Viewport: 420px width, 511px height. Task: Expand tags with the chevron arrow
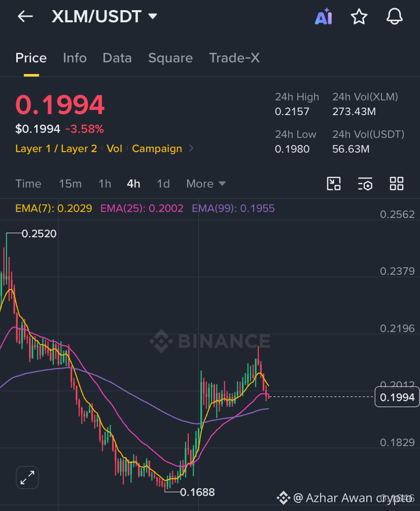click(191, 148)
